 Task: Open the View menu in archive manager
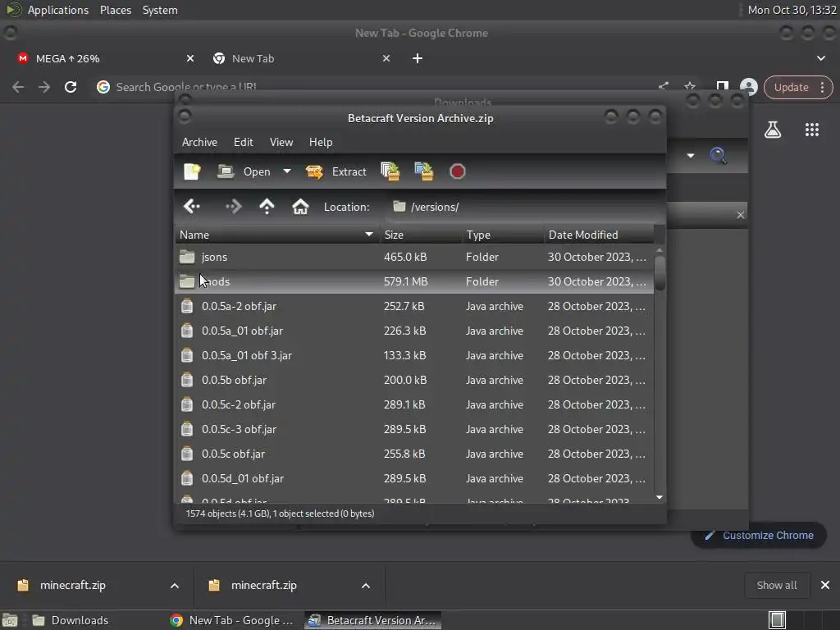point(281,142)
